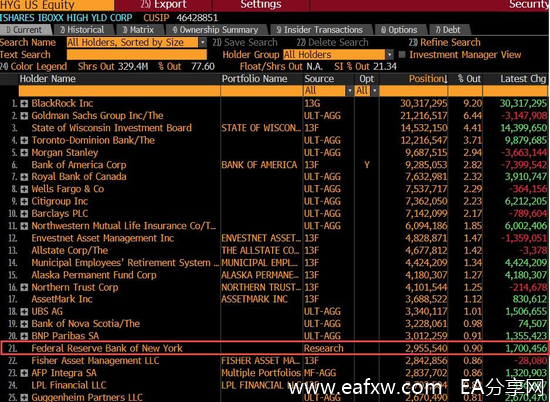Image resolution: width=550 pixels, height=402 pixels.
Task: Expand the AFP Integra SA row
Action: (x=24, y=373)
